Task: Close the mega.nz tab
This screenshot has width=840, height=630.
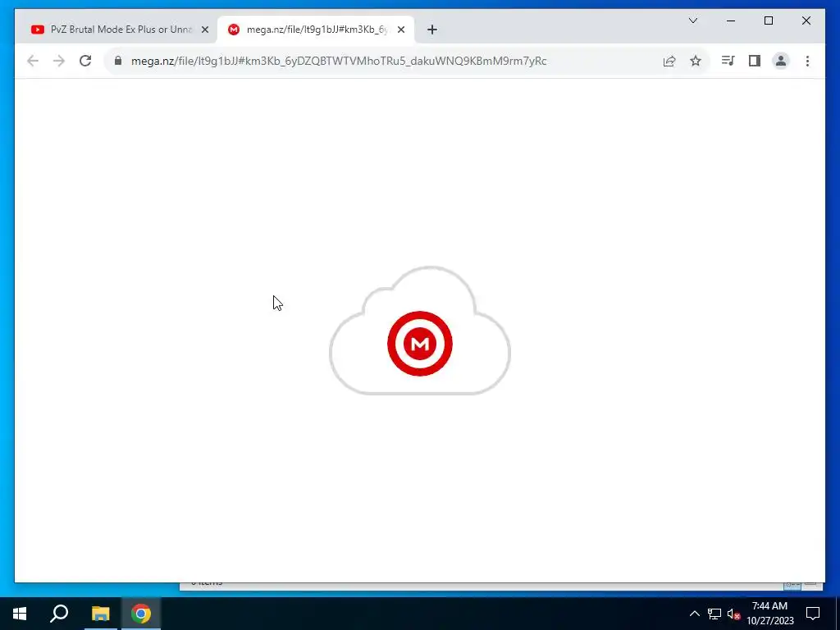Action: tap(400, 30)
